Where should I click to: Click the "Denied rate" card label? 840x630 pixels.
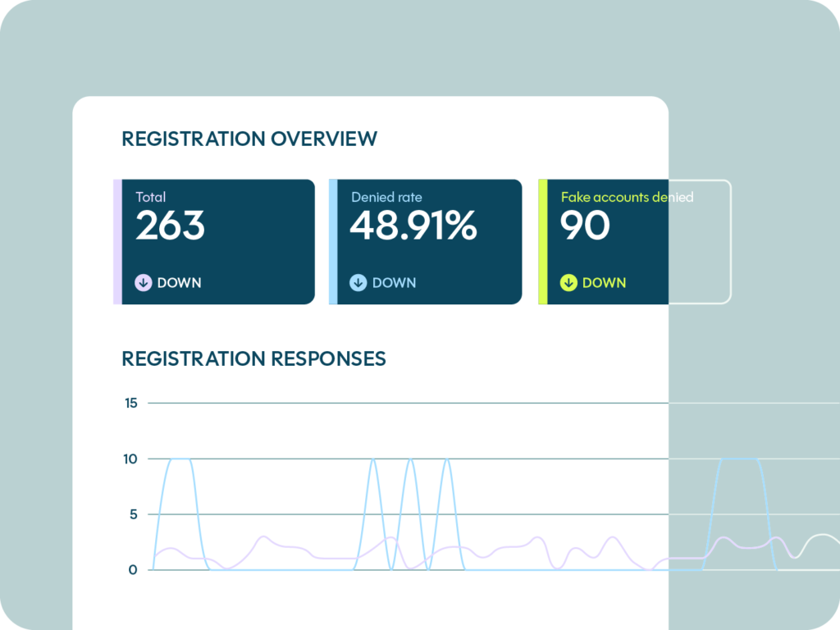[386, 197]
